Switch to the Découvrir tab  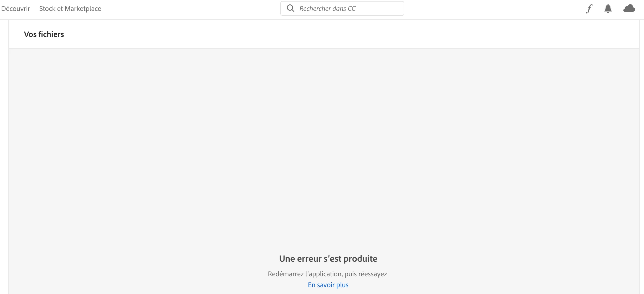click(x=16, y=9)
